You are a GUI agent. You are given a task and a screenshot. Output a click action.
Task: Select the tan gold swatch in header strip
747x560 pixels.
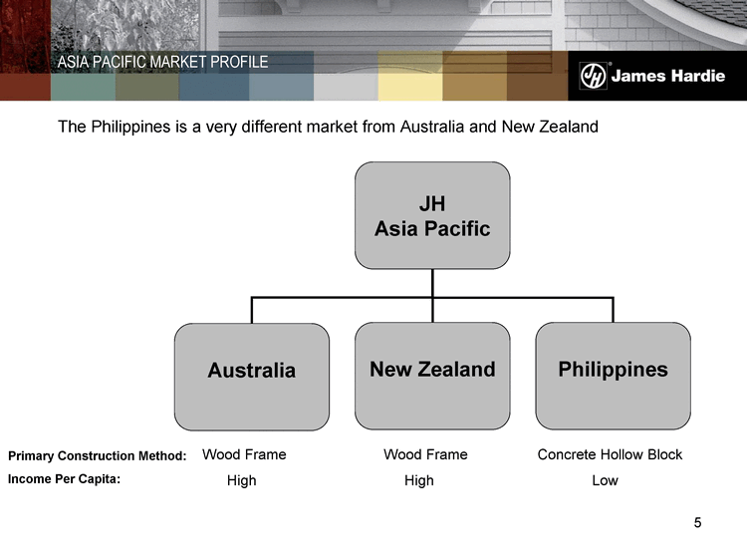tap(474, 85)
